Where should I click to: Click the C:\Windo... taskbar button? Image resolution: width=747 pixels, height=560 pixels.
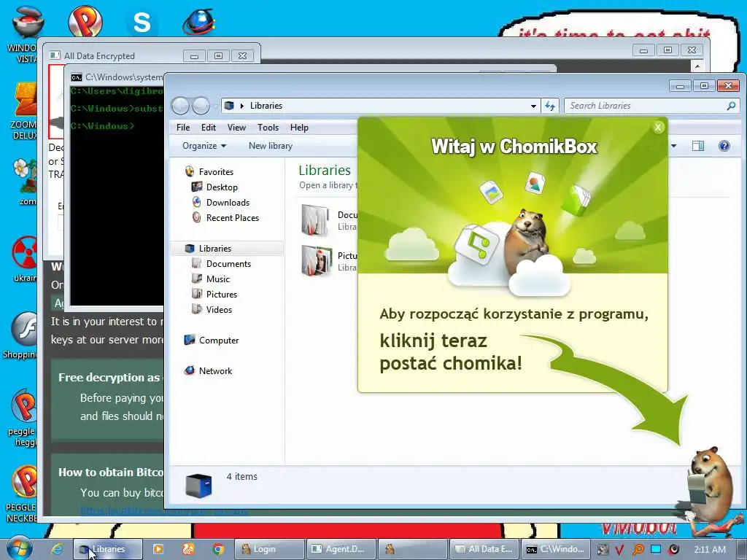pyautogui.click(x=556, y=549)
